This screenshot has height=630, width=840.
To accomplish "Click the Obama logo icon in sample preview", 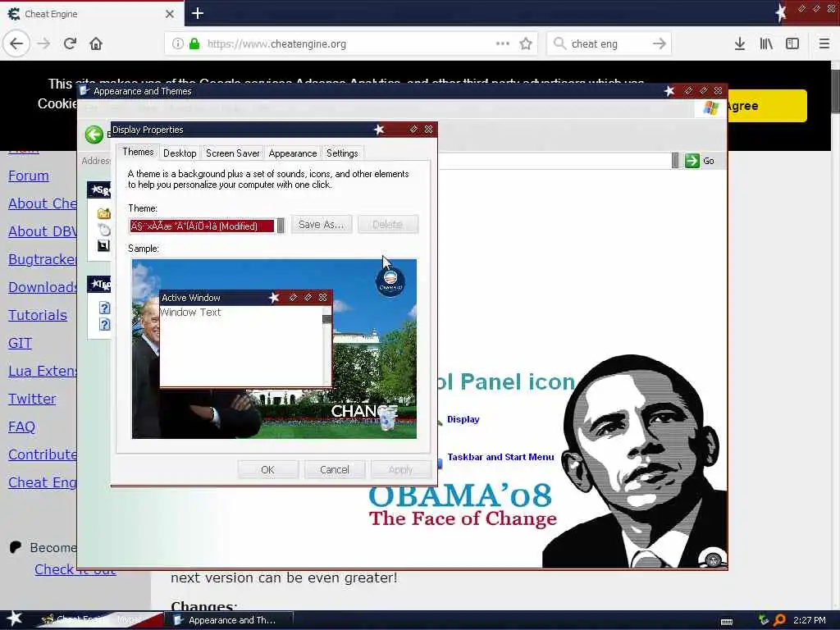I will (x=390, y=282).
